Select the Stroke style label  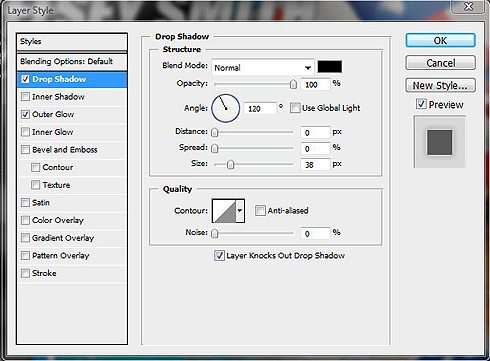[44, 273]
